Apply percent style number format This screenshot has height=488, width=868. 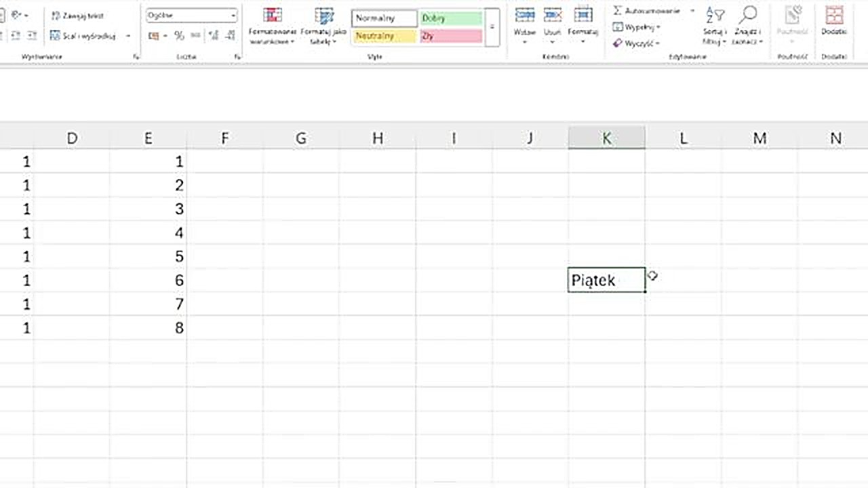coord(179,36)
